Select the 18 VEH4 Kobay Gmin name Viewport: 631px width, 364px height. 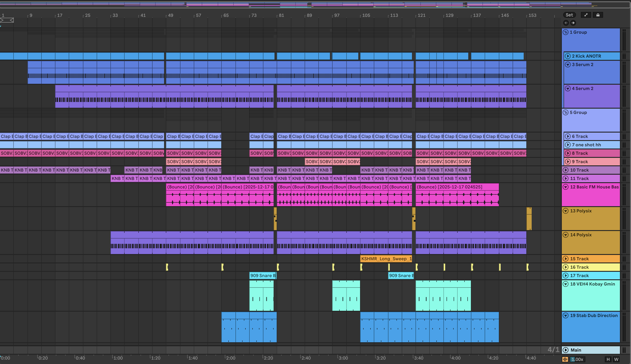click(x=592, y=284)
